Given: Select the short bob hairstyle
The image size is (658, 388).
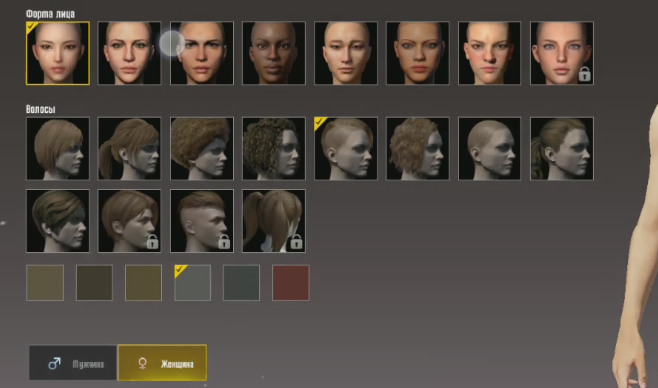Looking at the screenshot, I should 58,149.
